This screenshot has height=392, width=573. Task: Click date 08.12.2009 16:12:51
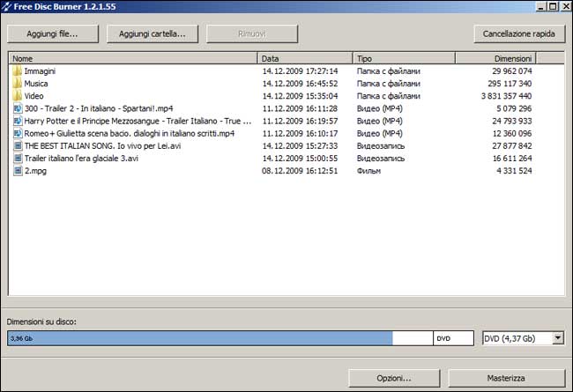coord(300,171)
